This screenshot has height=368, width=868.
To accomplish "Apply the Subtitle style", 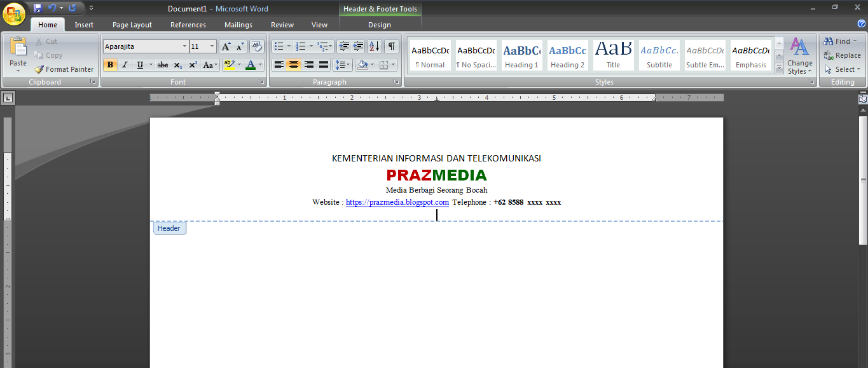I will [659, 55].
